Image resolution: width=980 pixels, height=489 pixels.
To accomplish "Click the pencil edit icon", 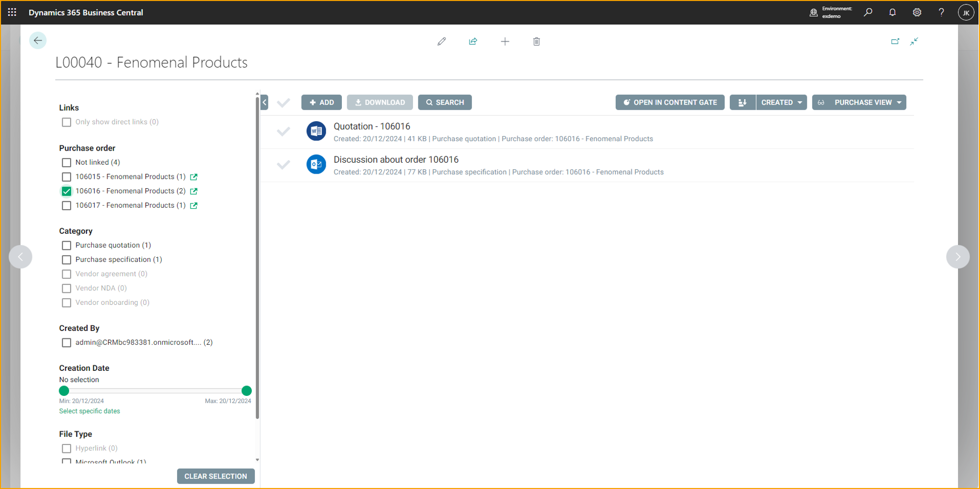I will (x=441, y=42).
